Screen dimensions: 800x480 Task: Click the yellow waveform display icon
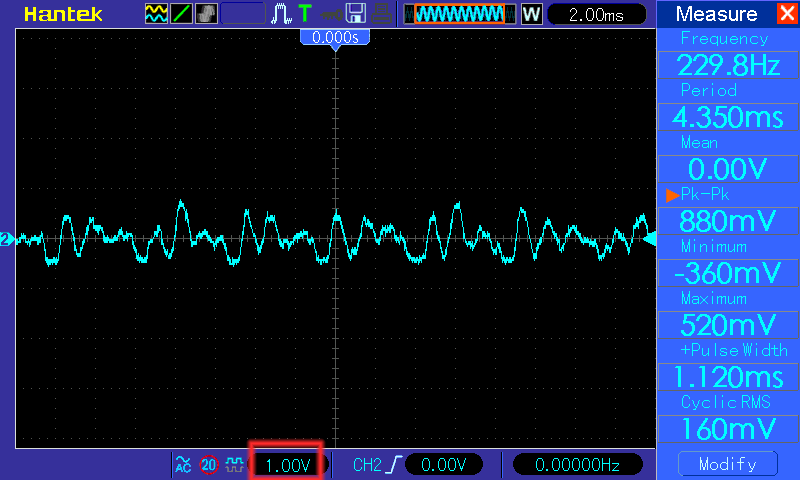click(156, 14)
